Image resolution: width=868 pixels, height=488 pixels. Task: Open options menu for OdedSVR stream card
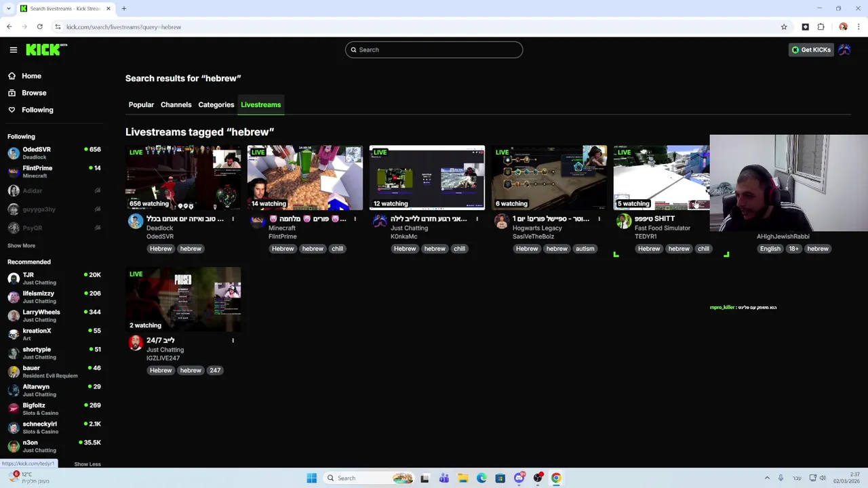(233, 219)
